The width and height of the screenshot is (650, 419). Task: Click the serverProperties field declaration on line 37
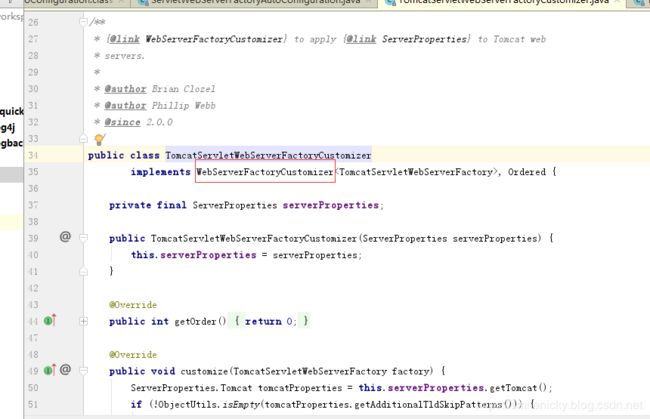[331, 205]
